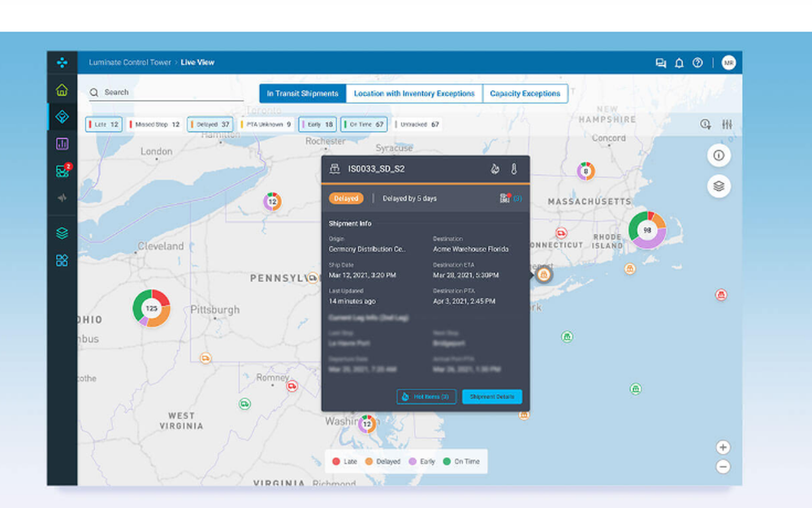Select the cluster marked 8 in Massachusetts
812x508 pixels.
coord(585,171)
